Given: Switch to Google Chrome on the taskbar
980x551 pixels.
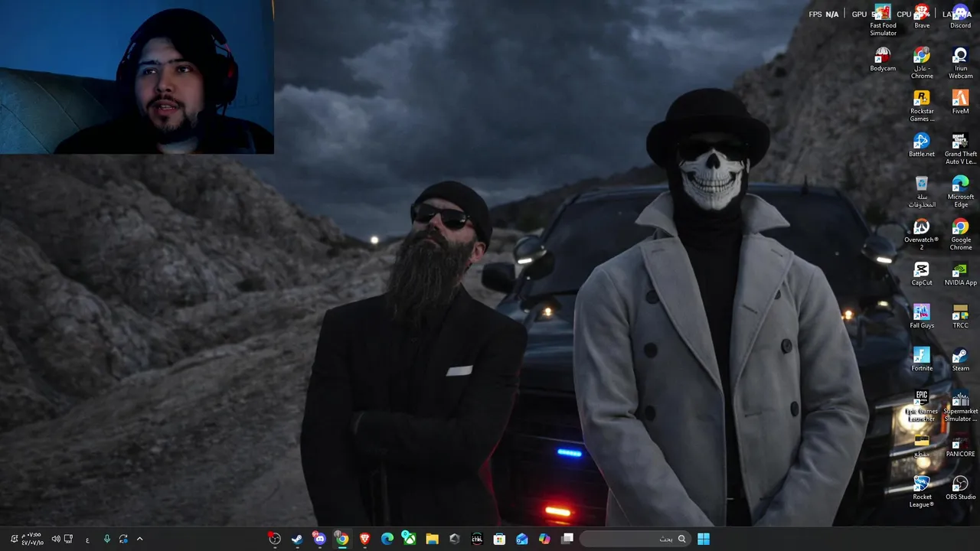Looking at the screenshot, I should point(341,539).
